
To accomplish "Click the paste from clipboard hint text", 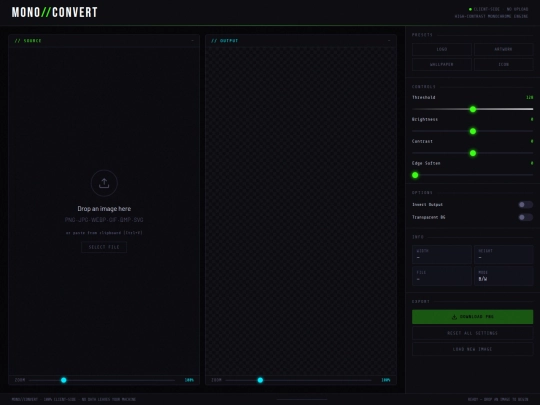I will click(104, 233).
